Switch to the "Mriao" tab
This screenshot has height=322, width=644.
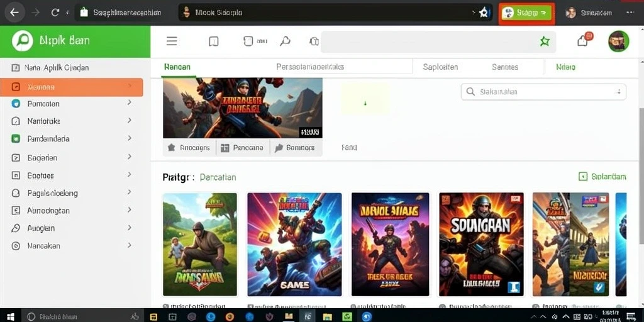(x=565, y=67)
